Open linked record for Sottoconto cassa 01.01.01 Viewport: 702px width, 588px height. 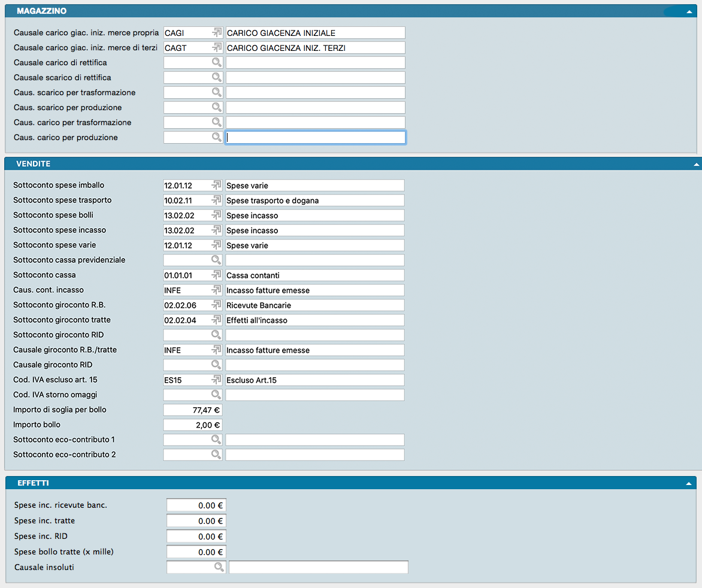(x=216, y=275)
